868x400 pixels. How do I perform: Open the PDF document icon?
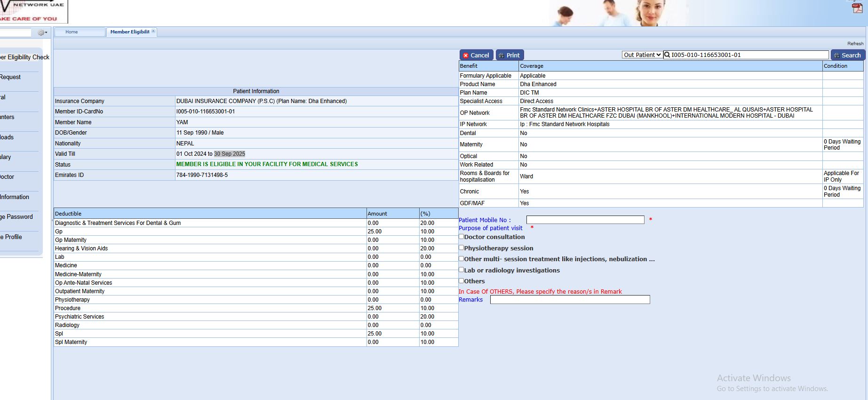857,8
